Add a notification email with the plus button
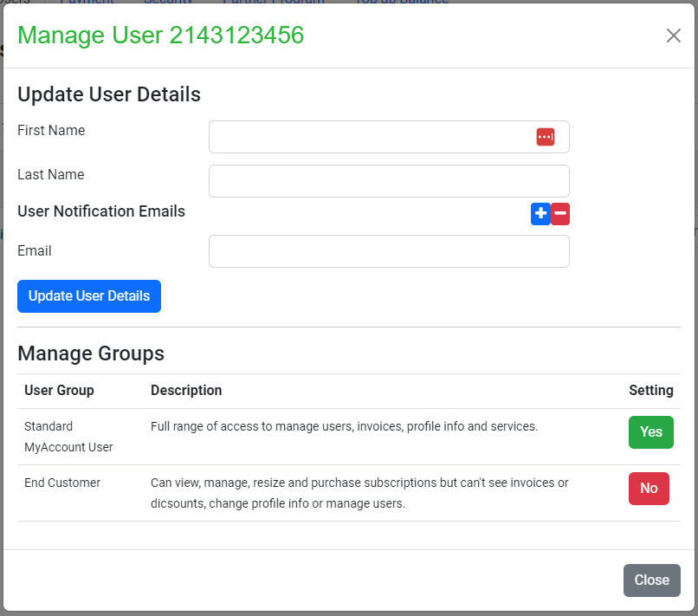698x616 pixels. pos(541,214)
